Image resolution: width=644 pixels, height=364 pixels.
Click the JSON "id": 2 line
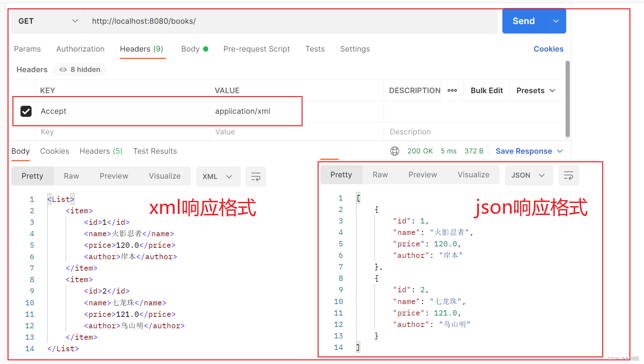pyautogui.click(x=410, y=290)
